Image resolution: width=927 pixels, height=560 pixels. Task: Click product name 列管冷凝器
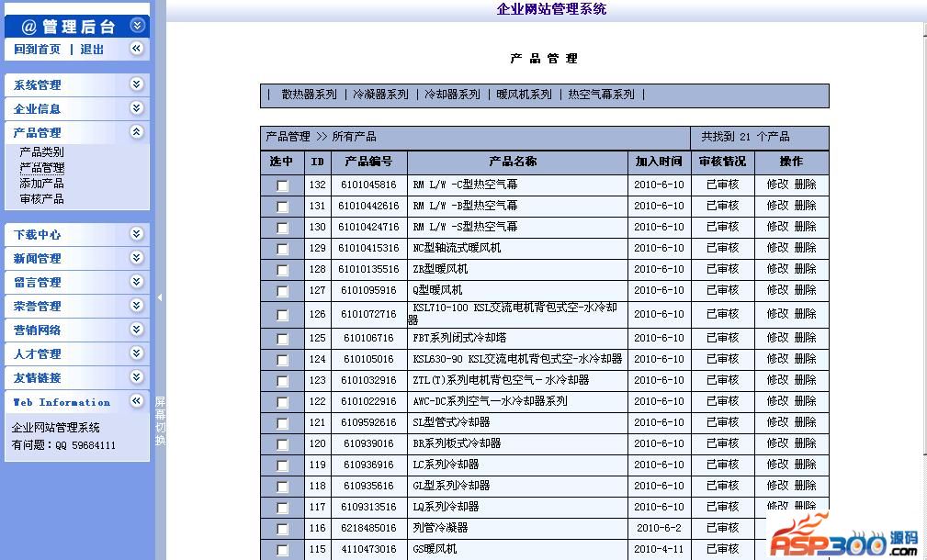(x=440, y=528)
